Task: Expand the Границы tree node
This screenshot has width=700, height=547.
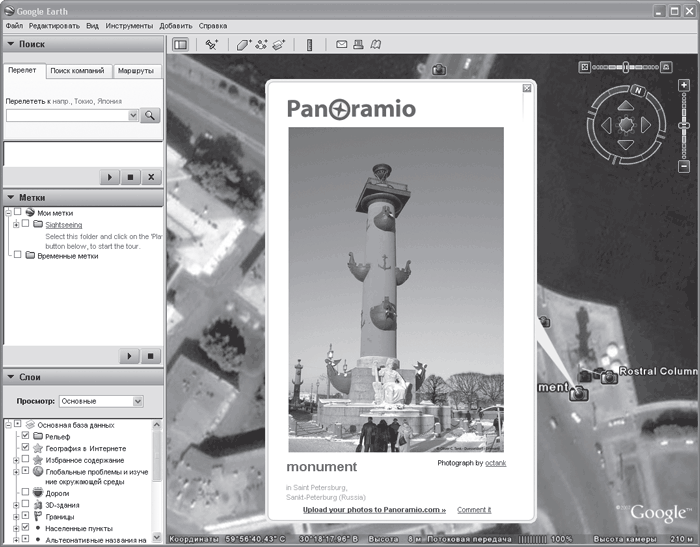Action: tap(16, 517)
